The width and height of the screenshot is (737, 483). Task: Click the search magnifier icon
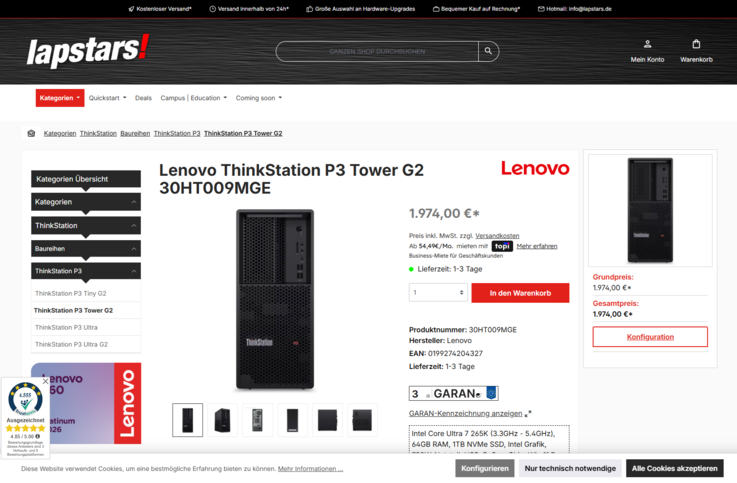coord(488,51)
